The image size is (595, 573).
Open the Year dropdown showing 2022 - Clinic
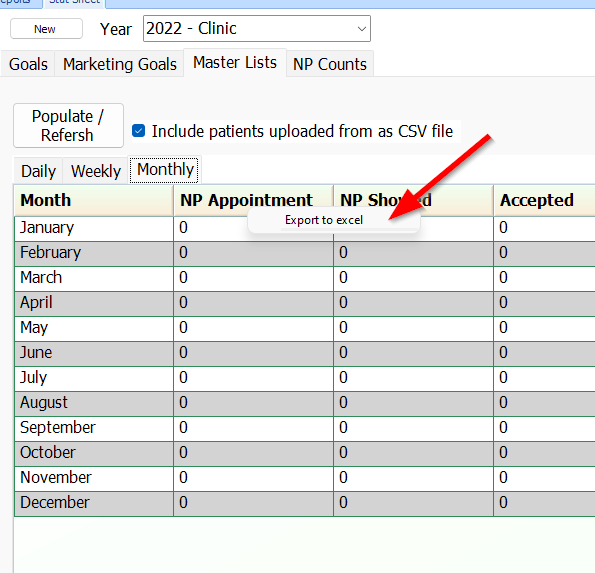[257, 28]
